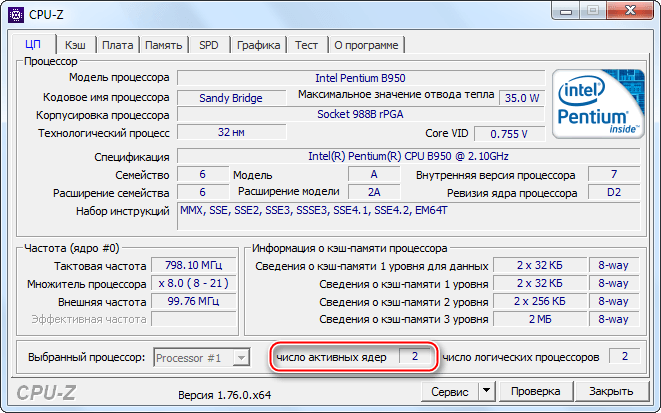
Task: Open the Графика tab
Action: pos(258,45)
